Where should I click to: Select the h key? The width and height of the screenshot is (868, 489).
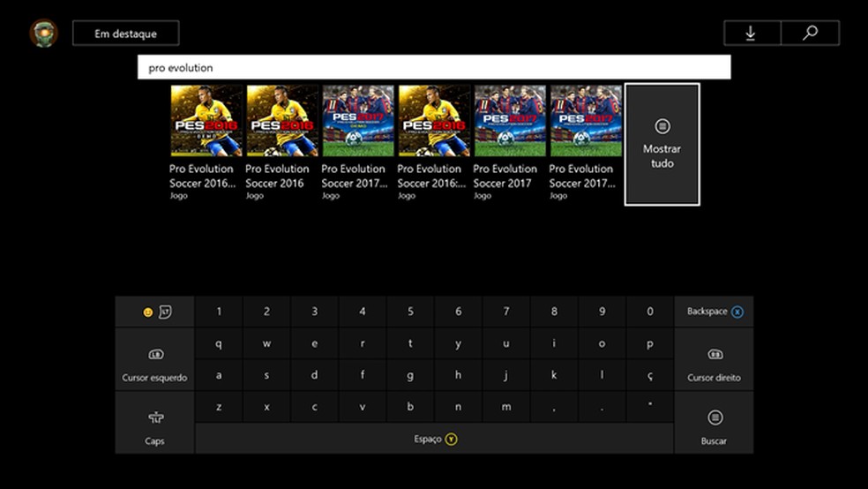pos(459,375)
